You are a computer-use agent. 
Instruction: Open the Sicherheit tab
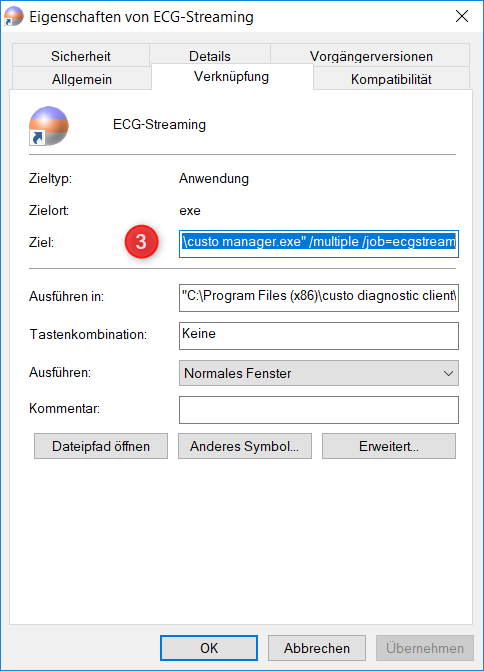click(x=81, y=56)
